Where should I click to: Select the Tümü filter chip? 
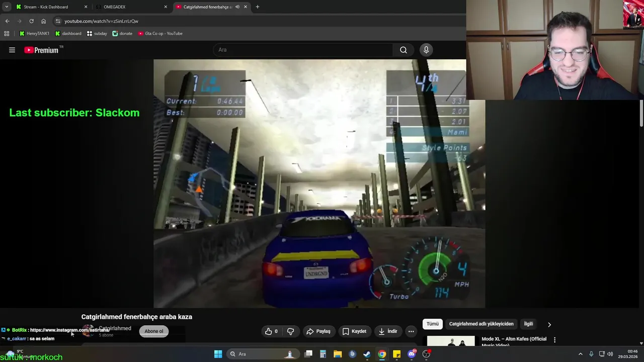point(433,324)
